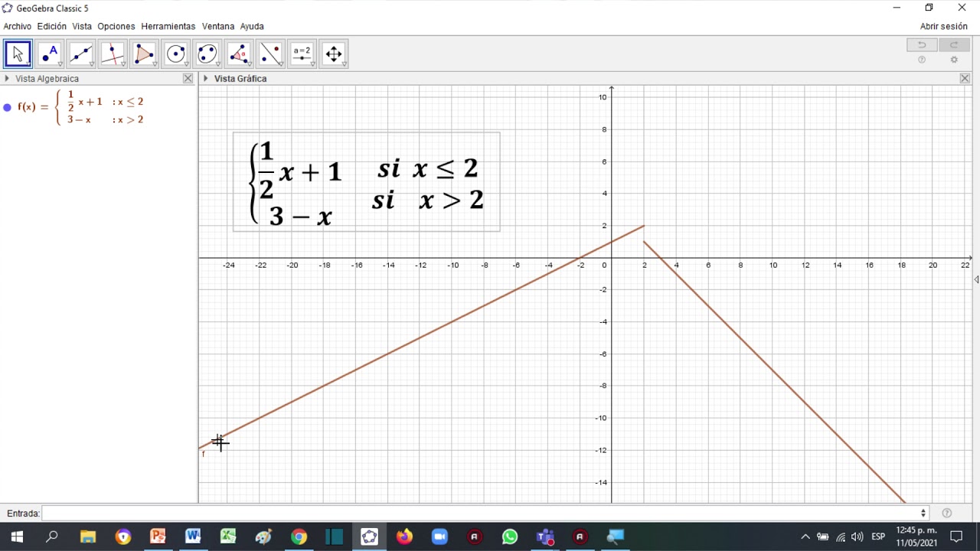Screen dimensions: 980x551
Task: Select the Circle with center tool
Action: click(176, 54)
